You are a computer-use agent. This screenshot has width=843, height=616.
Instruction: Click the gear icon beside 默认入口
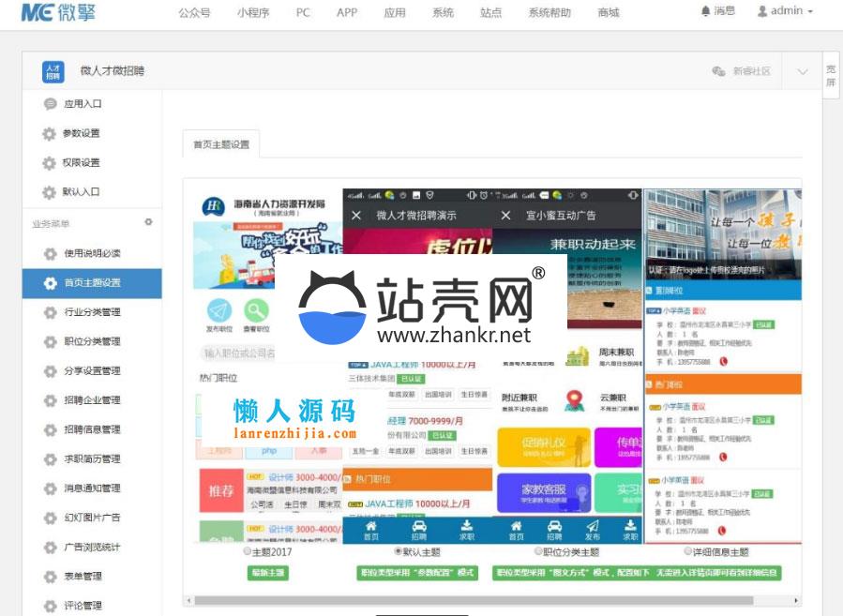tap(49, 192)
